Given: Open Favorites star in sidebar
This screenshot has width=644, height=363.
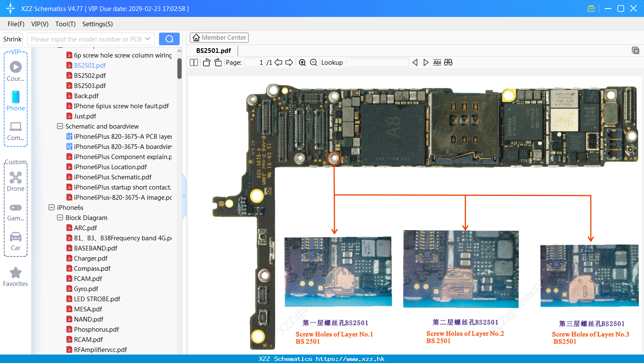Looking at the screenshot, I should click(16, 277).
